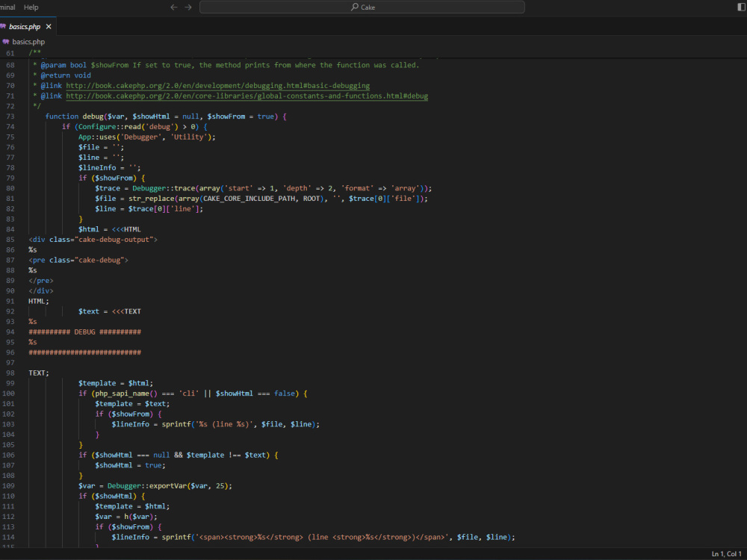Click line number 84 in gutter
This screenshot has height=560, width=747.
10,229
